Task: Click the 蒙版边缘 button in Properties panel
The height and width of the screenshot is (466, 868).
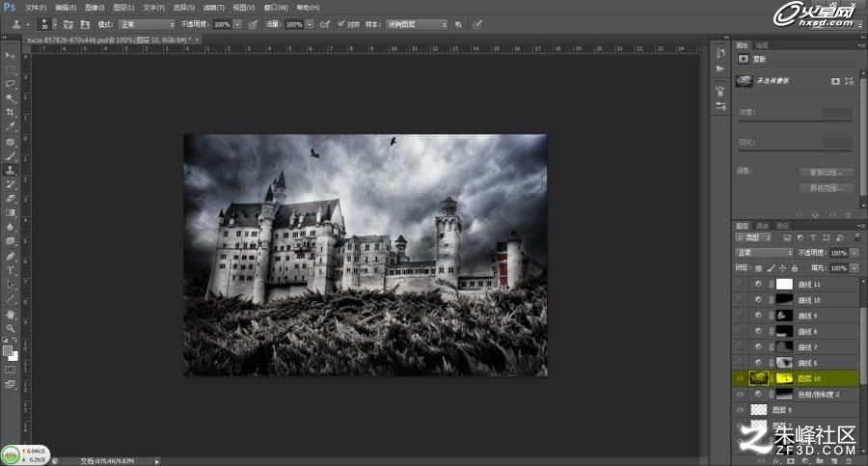Action: pyautogui.click(x=826, y=173)
